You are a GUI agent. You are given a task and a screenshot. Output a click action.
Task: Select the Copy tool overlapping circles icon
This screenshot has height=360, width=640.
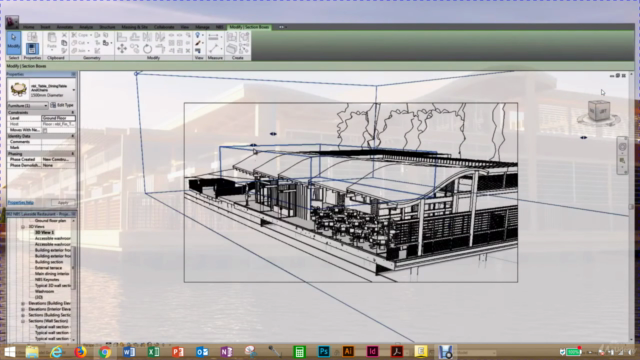[135, 49]
